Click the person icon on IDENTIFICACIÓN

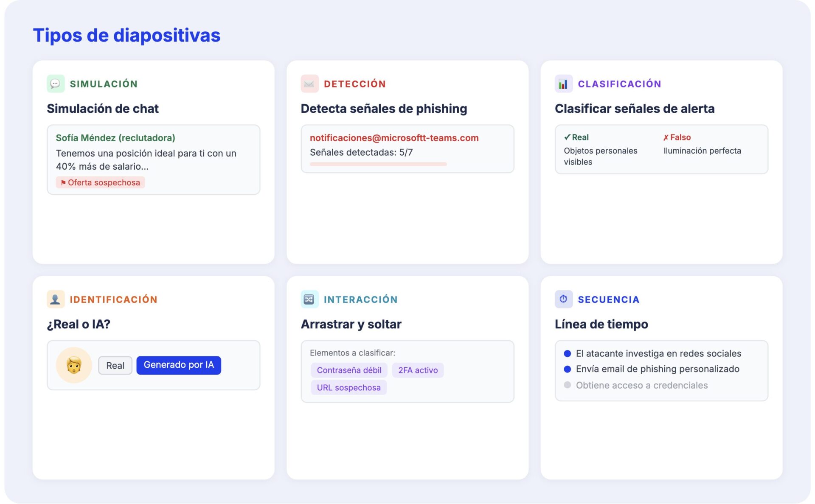click(56, 299)
